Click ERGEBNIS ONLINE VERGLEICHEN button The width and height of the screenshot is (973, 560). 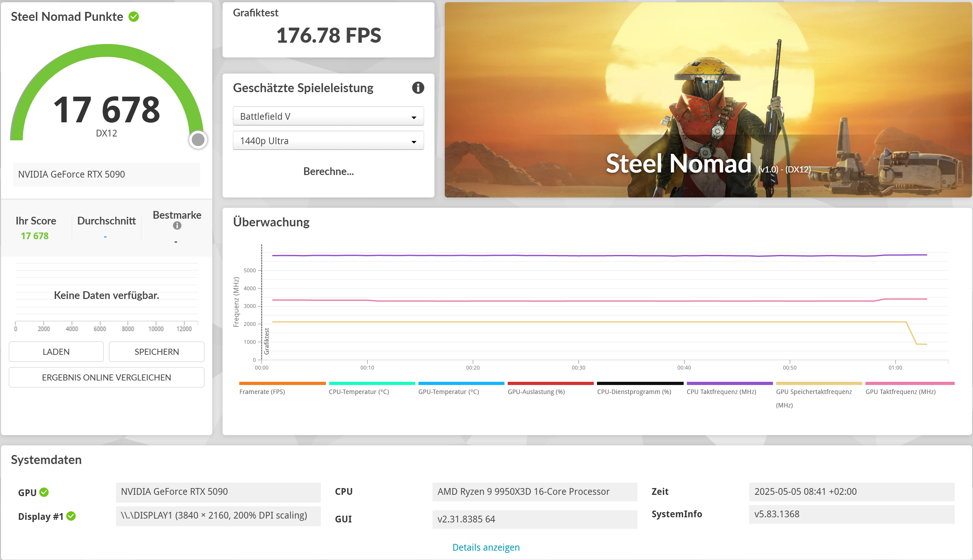coord(107,377)
